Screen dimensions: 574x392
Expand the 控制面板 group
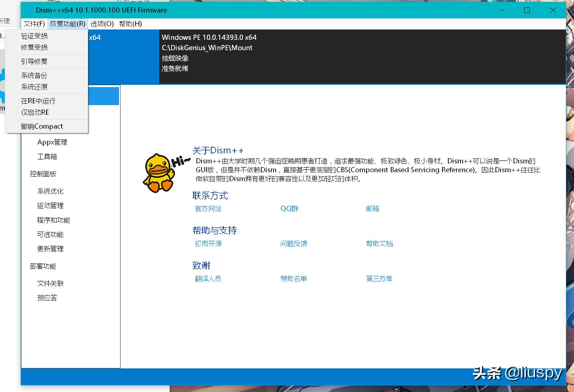point(43,174)
